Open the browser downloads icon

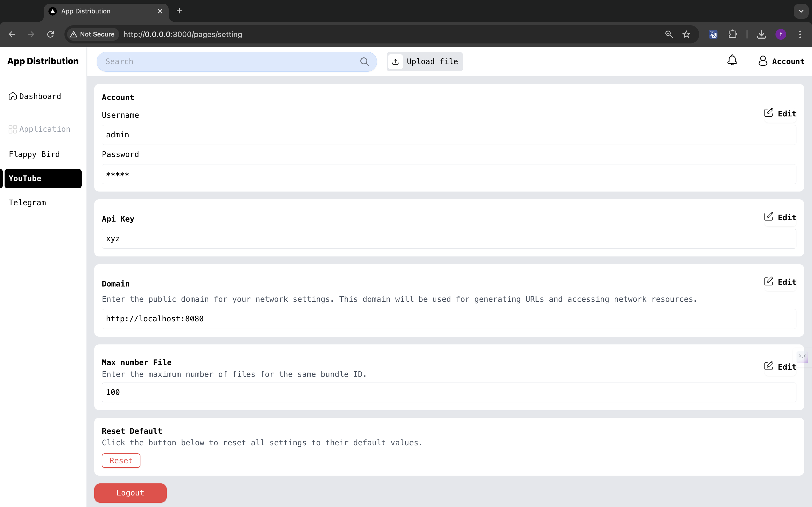(x=761, y=34)
